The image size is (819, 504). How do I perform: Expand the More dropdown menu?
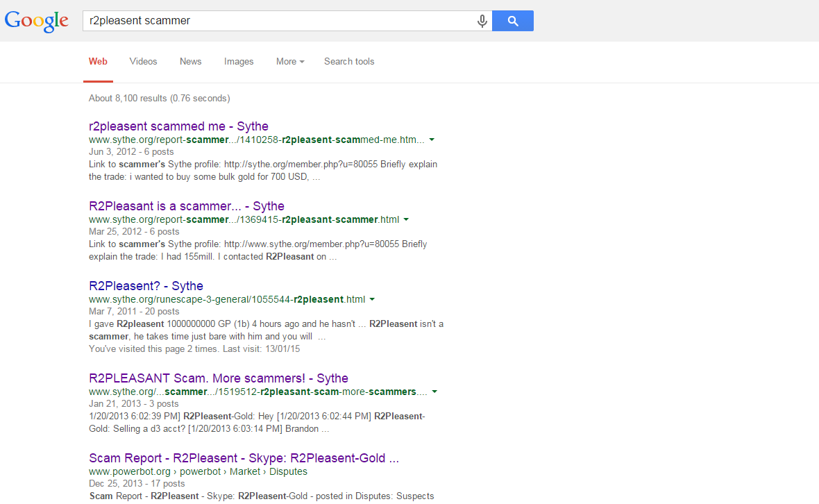tap(290, 62)
